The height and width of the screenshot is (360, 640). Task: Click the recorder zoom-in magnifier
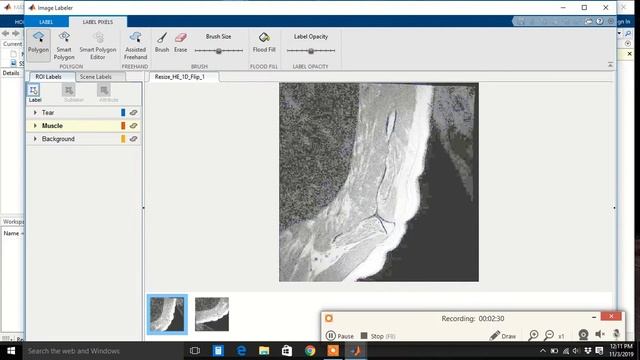point(533,336)
